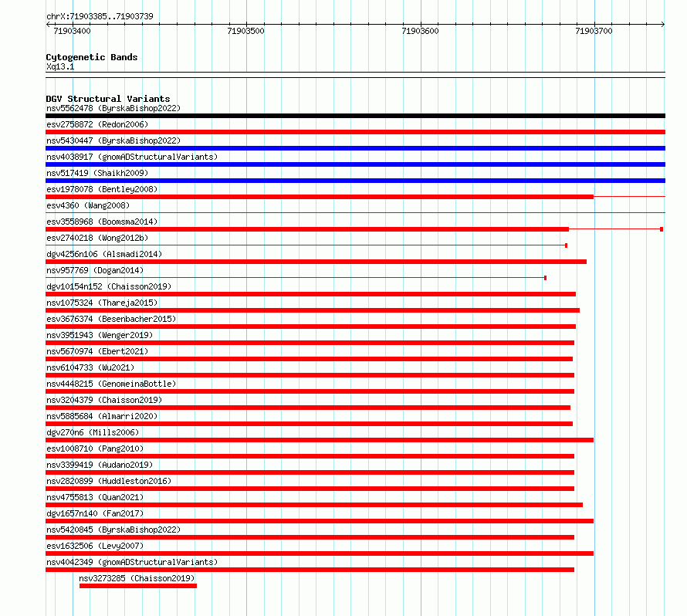Click the chrX:71903385..71903739 region label

100,17
